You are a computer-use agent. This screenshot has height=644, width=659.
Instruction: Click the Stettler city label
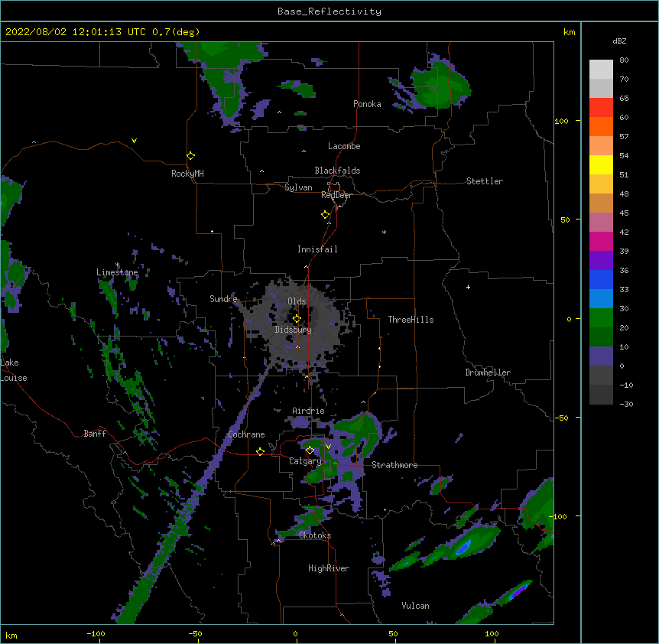click(x=485, y=181)
